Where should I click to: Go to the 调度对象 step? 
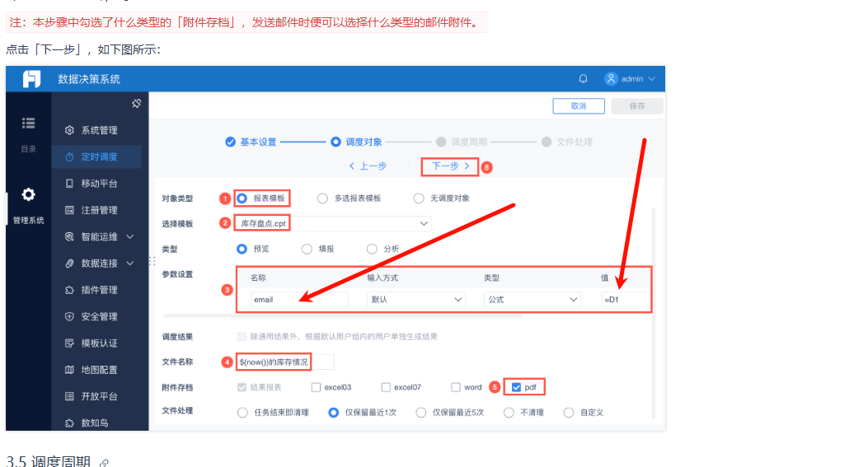point(356,142)
